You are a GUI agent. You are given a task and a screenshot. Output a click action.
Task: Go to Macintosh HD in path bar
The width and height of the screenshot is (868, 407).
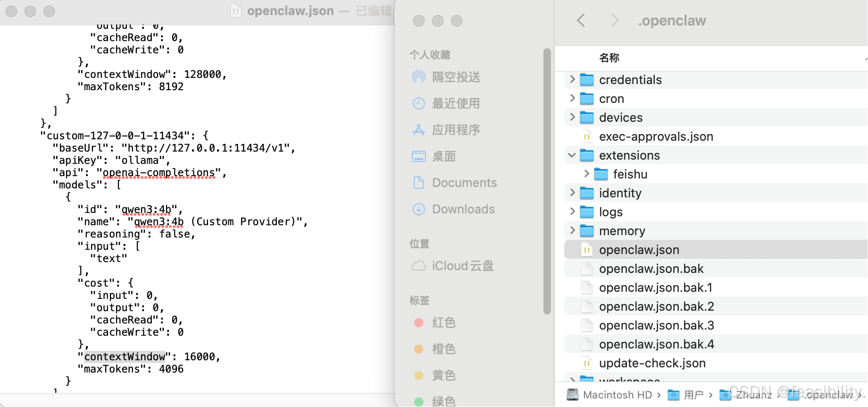[618, 395]
